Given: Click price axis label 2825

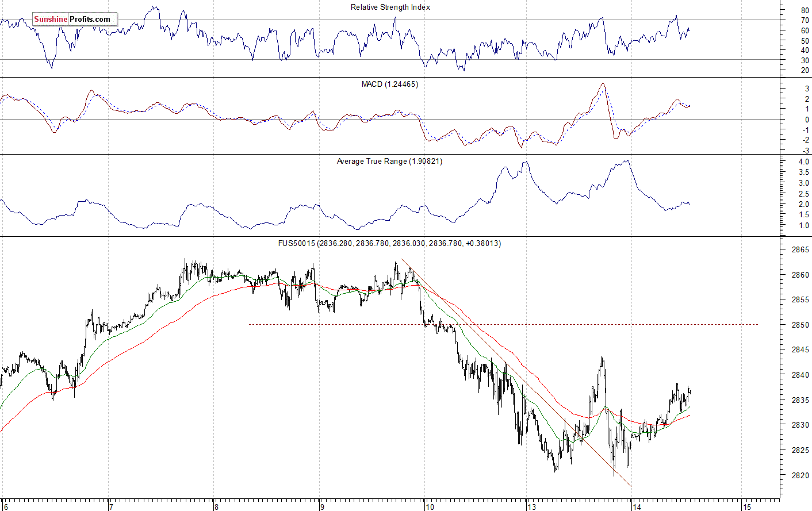Looking at the screenshot, I should (x=800, y=450).
